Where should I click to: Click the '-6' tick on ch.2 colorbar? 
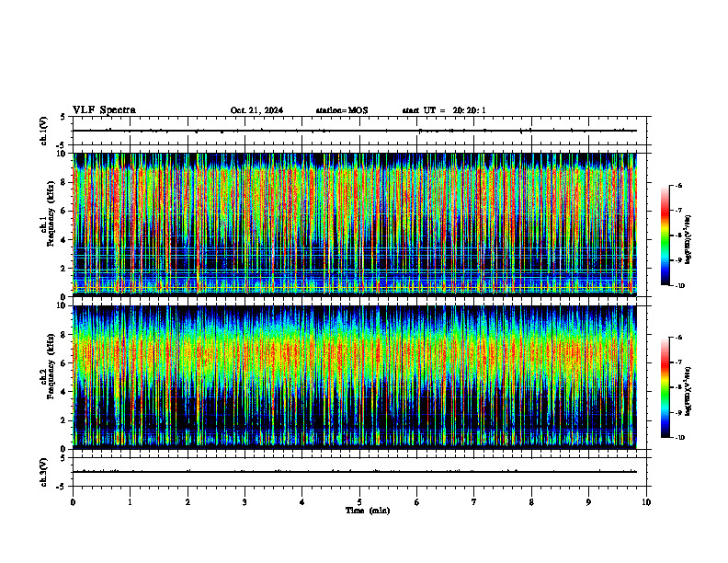(x=679, y=338)
